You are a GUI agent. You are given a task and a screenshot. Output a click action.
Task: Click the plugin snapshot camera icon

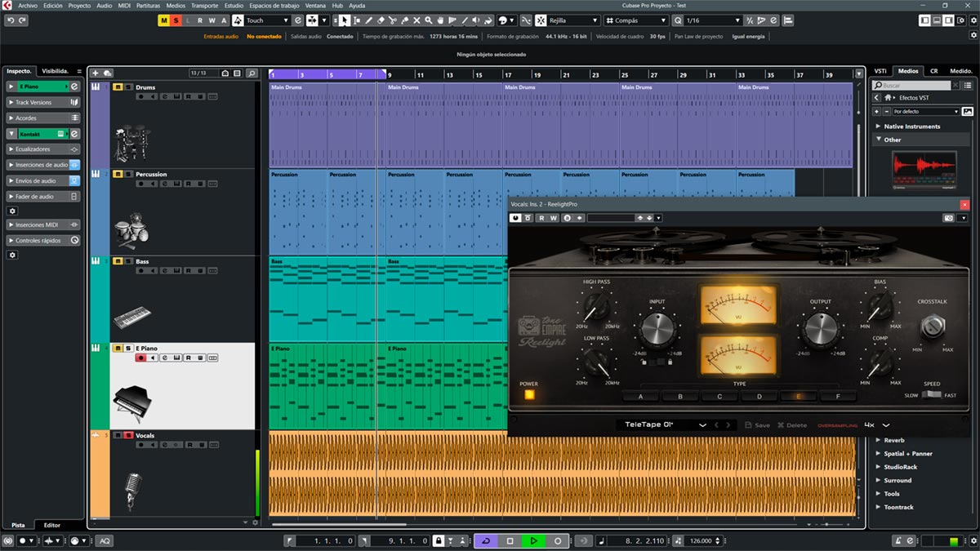[948, 218]
